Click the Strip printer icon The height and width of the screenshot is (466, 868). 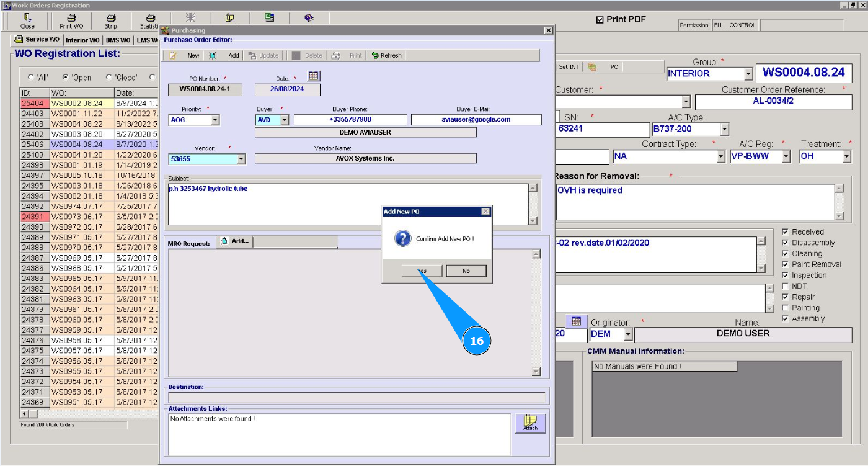111,17
